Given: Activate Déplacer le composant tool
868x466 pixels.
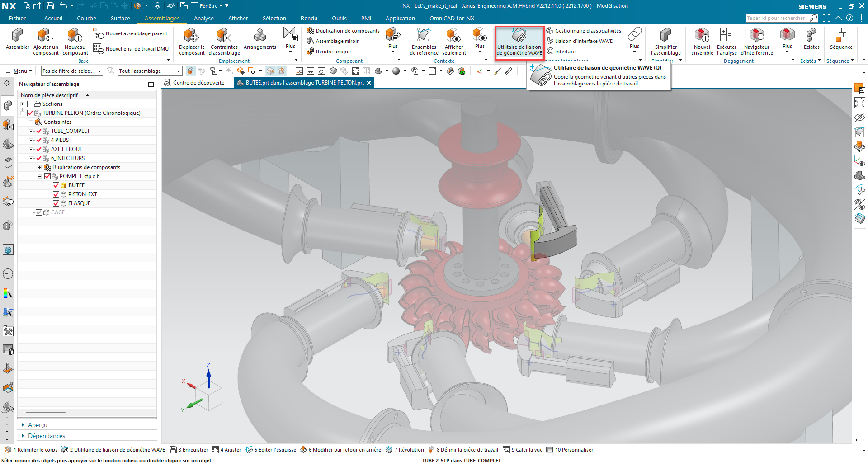Looking at the screenshot, I should pos(192,41).
